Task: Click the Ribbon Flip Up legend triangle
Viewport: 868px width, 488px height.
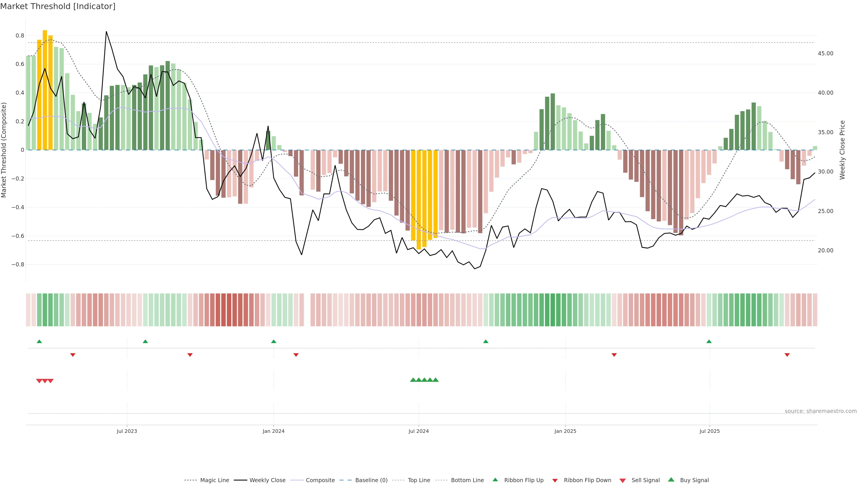Action: click(x=495, y=480)
